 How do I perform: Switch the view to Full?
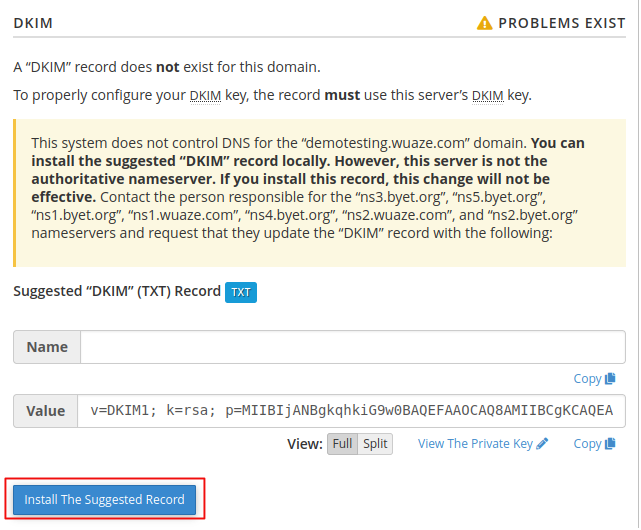point(342,444)
